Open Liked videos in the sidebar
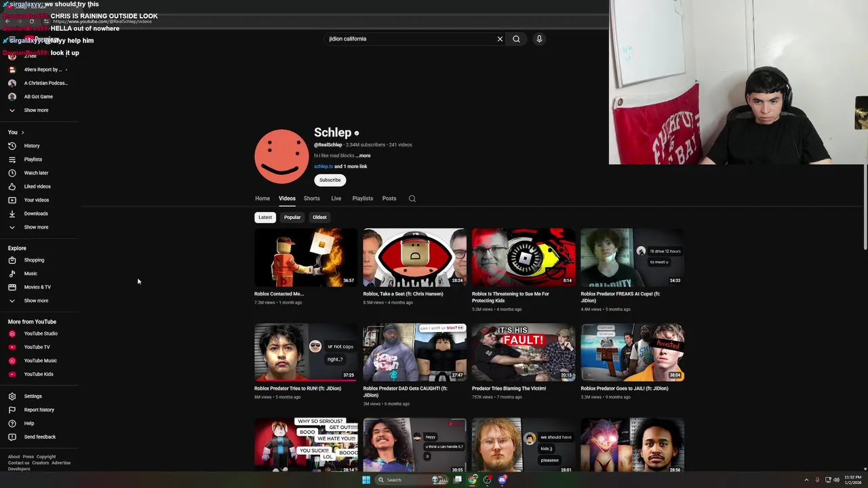Image resolution: width=868 pixels, height=488 pixels. coord(37,186)
